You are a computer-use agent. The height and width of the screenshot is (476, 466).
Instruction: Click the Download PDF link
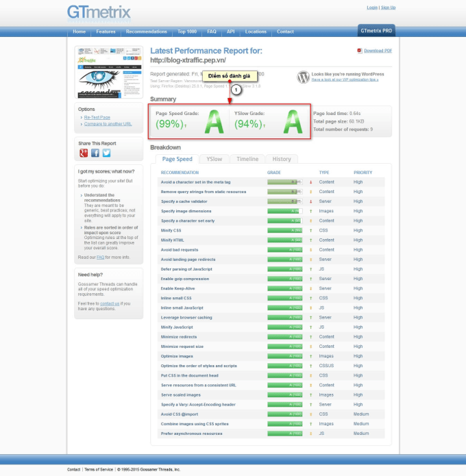click(x=378, y=51)
